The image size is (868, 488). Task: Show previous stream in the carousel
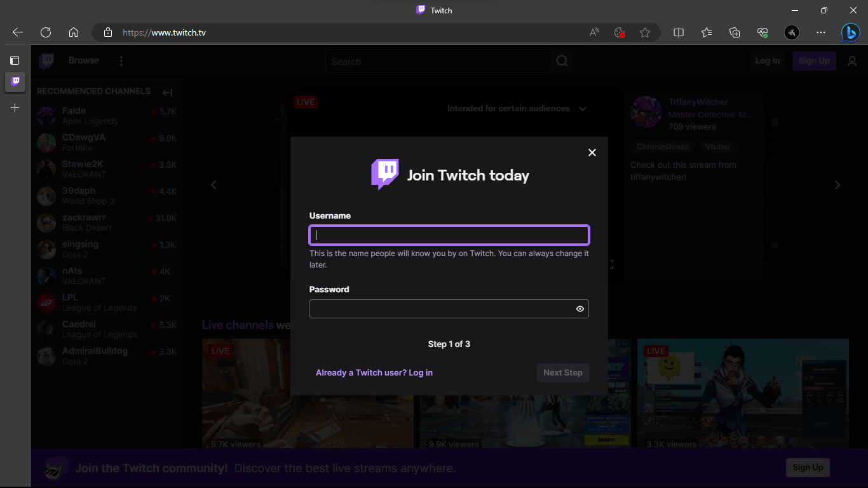tap(214, 185)
